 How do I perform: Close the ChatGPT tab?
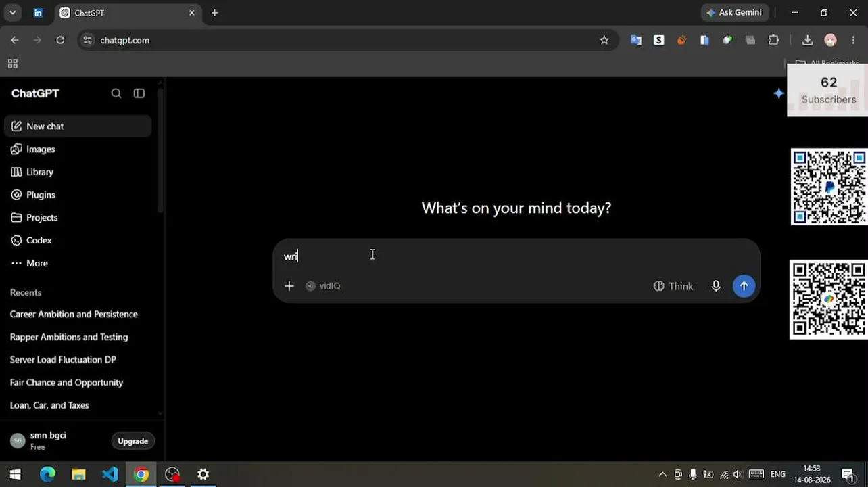pos(191,13)
